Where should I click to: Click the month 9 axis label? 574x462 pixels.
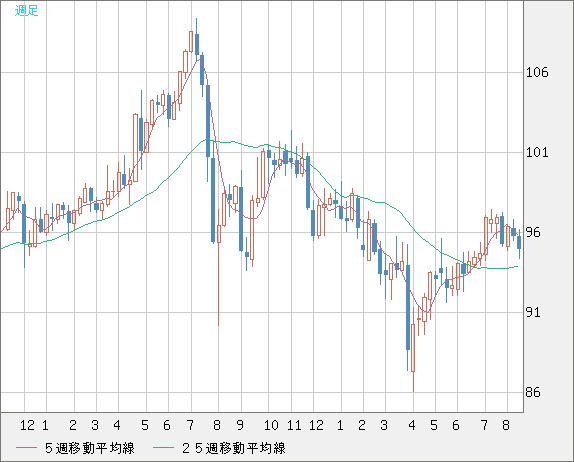(x=240, y=425)
